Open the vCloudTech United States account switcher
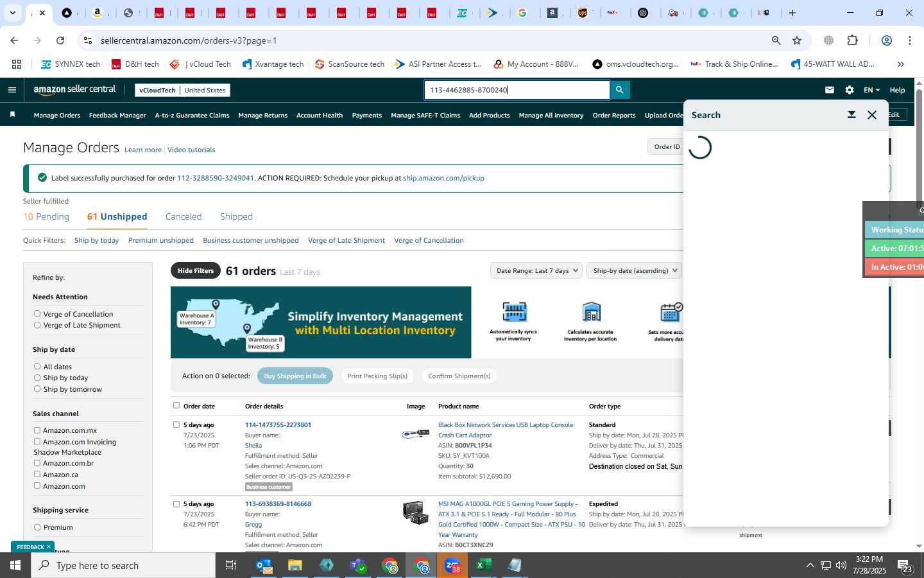Image resolution: width=924 pixels, height=578 pixels. (182, 90)
